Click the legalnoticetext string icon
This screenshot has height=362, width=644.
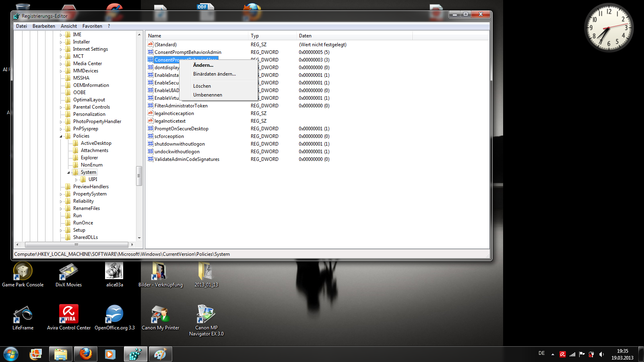[x=151, y=121]
